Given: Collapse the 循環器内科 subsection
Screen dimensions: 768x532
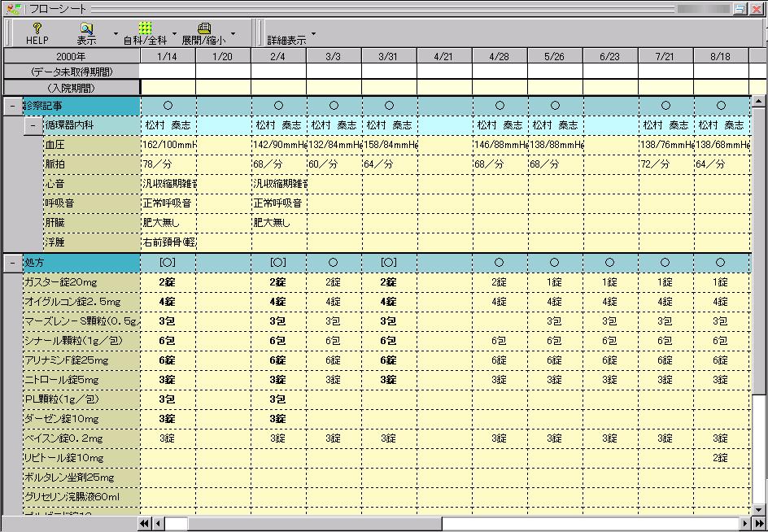Looking at the screenshot, I should [x=33, y=125].
